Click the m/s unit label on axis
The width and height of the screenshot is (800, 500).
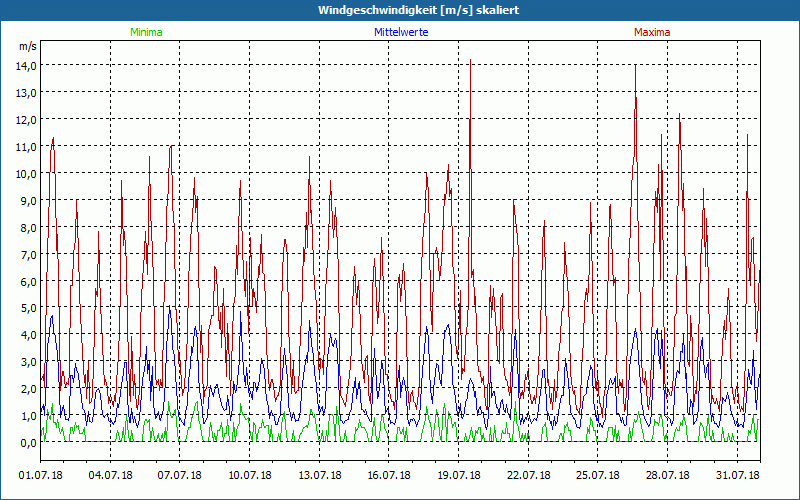point(28,46)
